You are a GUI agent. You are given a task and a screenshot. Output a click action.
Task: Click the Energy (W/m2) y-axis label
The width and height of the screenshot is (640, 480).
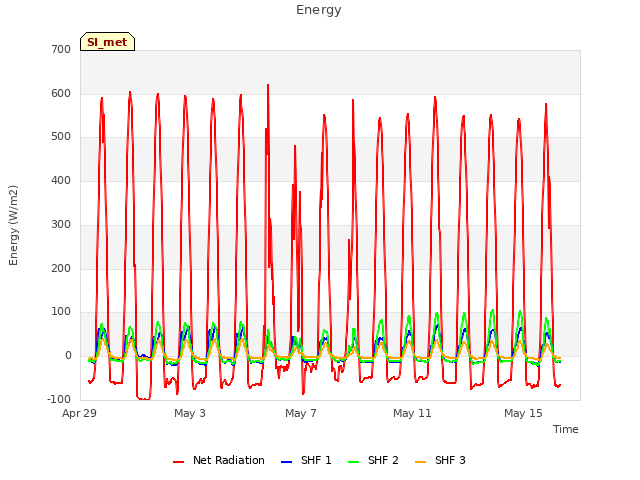click(x=13, y=225)
